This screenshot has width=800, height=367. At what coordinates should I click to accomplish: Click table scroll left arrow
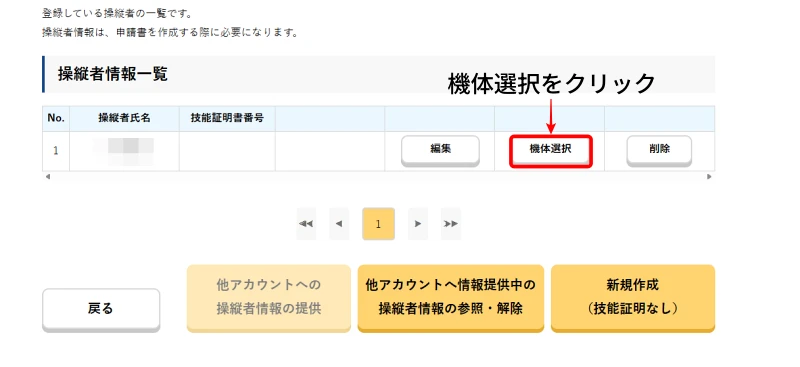(47, 177)
